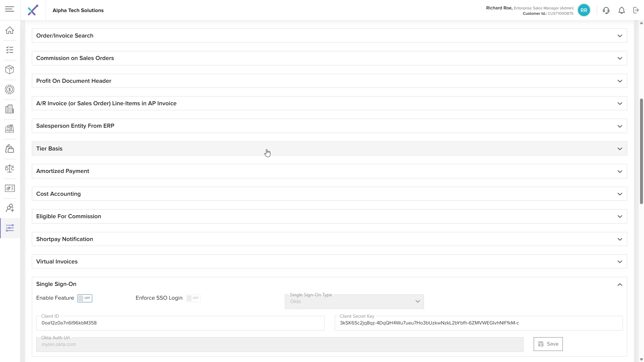
Task: Expand the Tier Basis section
Action: pyautogui.click(x=329, y=148)
